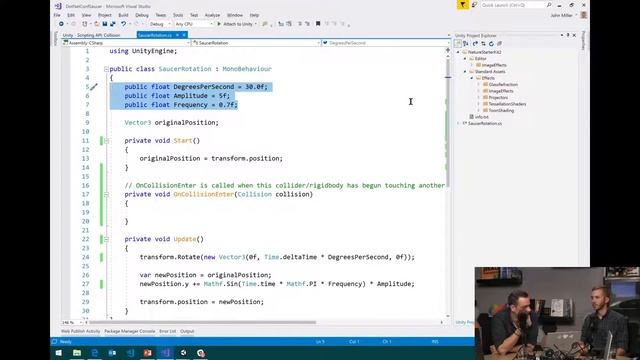Image resolution: width=640 pixels, height=360 pixels.
Task: Open the Web Publish Activity panel tab
Action: click(80, 331)
